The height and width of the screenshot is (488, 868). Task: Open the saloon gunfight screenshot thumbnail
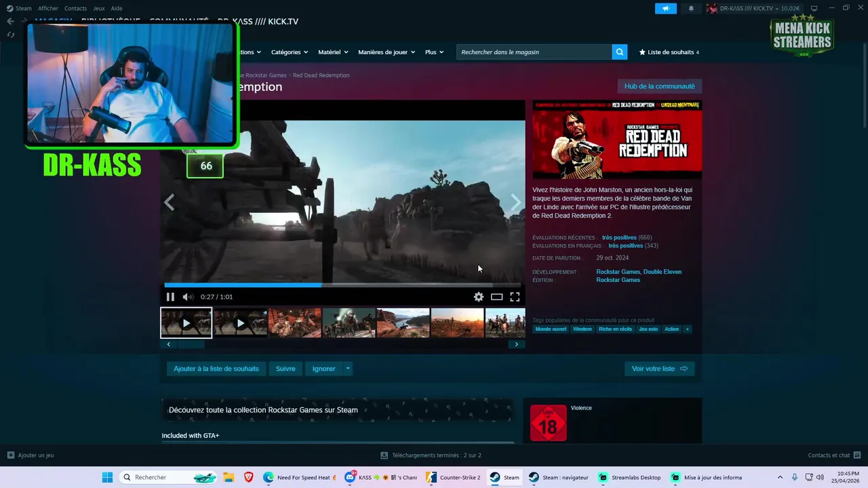[x=295, y=323]
